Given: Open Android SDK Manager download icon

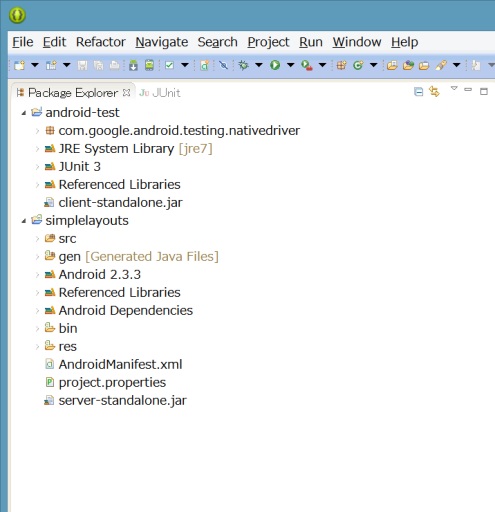Looking at the screenshot, I should (x=133, y=65).
